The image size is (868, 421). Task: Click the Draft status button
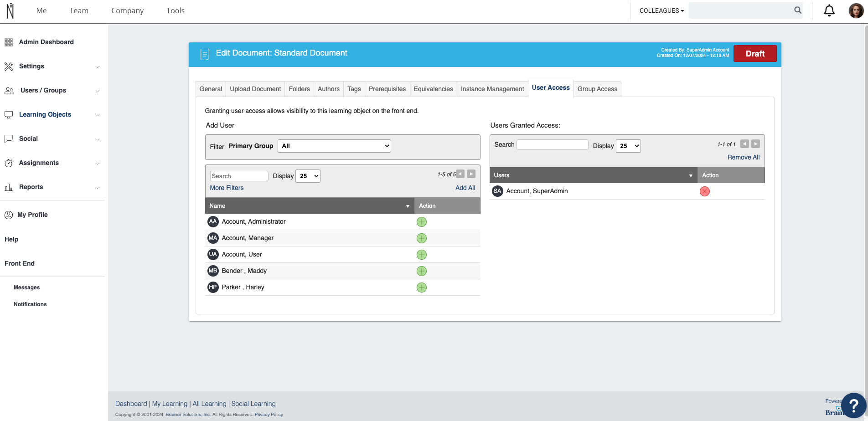755,54
